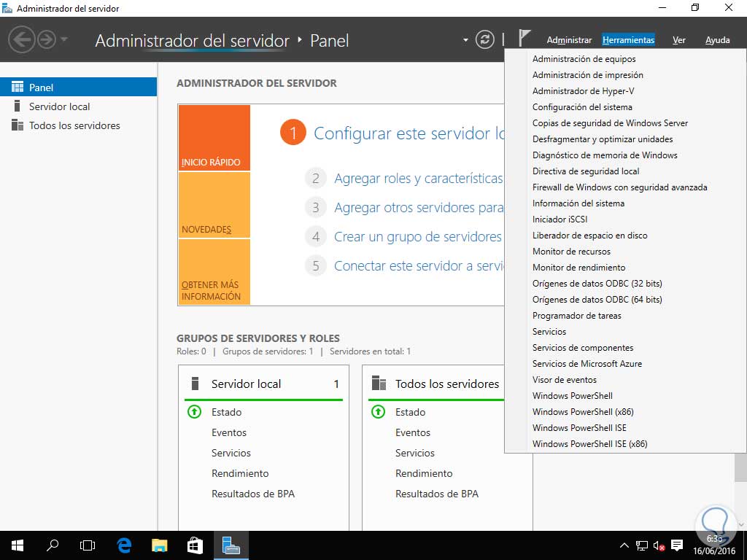
Task: Open the Herramientas menu
Action: tap(628, 40)
